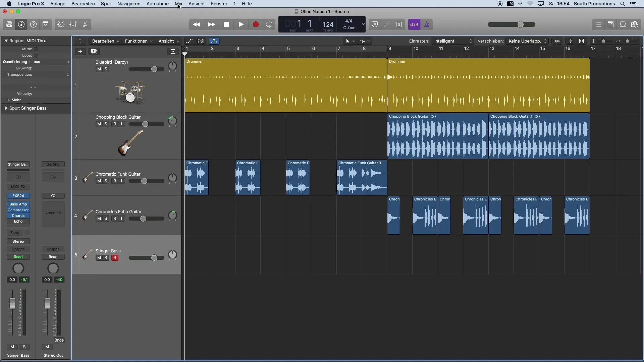Open the Mixer faders icon
The width and height of the screenshot is (644, 362).
pos(73,24)
